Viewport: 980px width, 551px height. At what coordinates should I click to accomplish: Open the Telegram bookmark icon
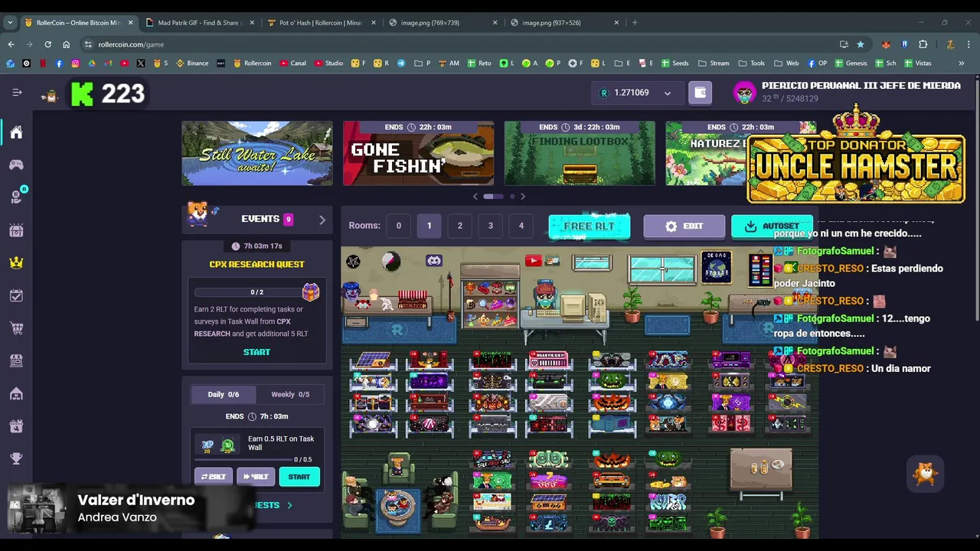400,64
